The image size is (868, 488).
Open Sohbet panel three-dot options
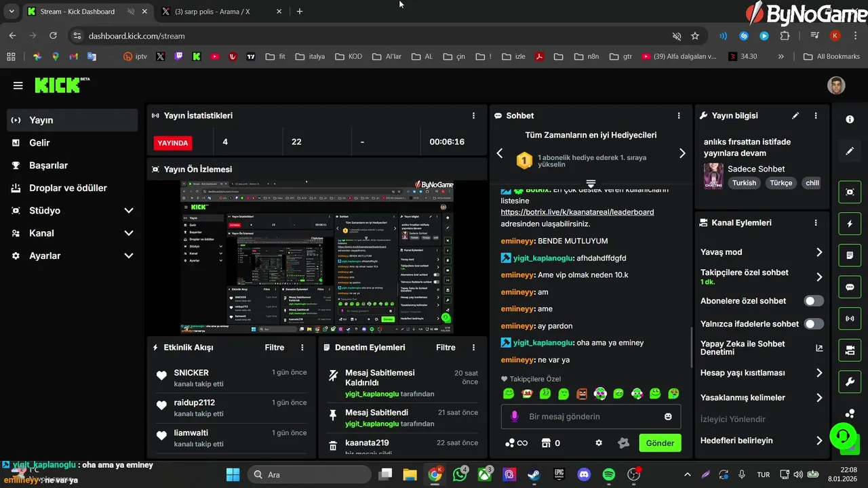coord(679,116)
